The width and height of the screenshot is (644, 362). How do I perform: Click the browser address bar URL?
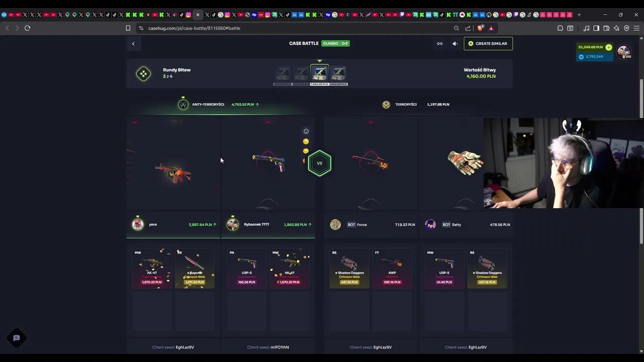click(x=194, y=28)
